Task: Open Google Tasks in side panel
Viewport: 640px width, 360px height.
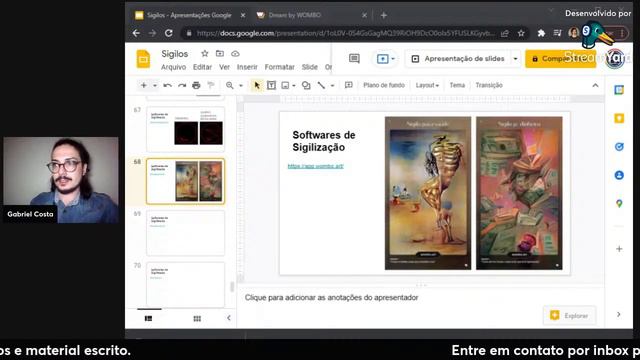Action: click(619, 147)
